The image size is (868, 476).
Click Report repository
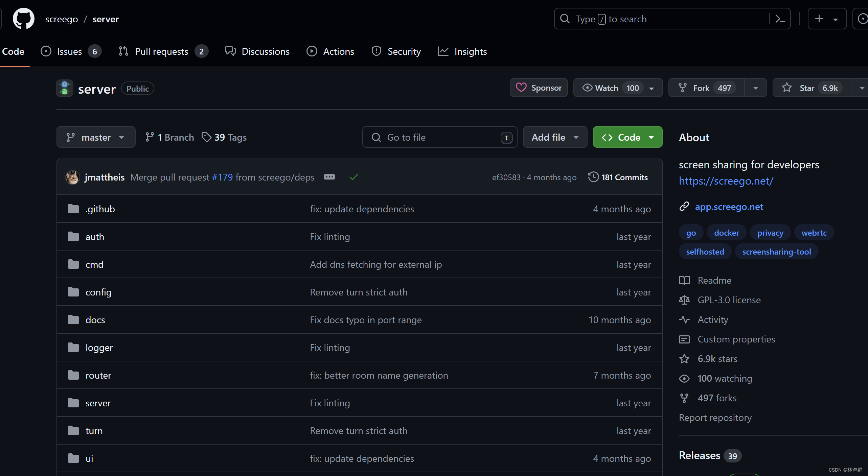click(715, 418)
